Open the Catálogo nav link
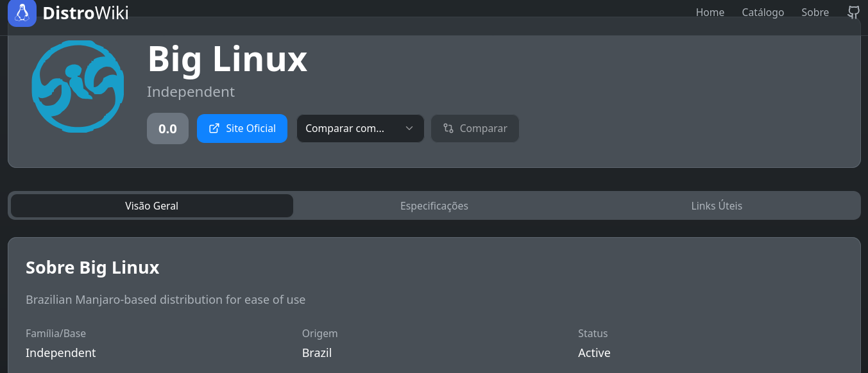Image resolution: width=868 pixels, height=373 pixels. (x=763, y=12)
